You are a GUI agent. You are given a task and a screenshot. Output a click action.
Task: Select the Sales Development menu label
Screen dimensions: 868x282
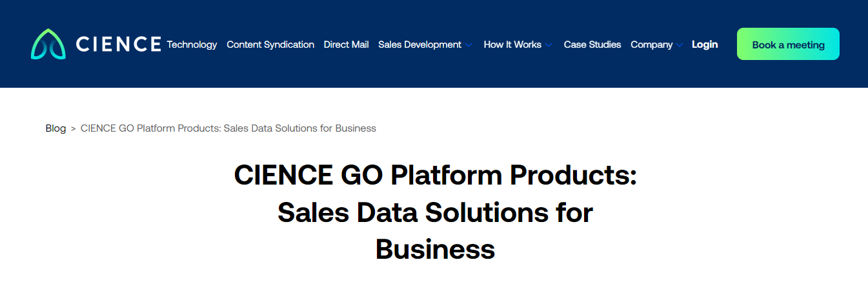click(419, 45)
